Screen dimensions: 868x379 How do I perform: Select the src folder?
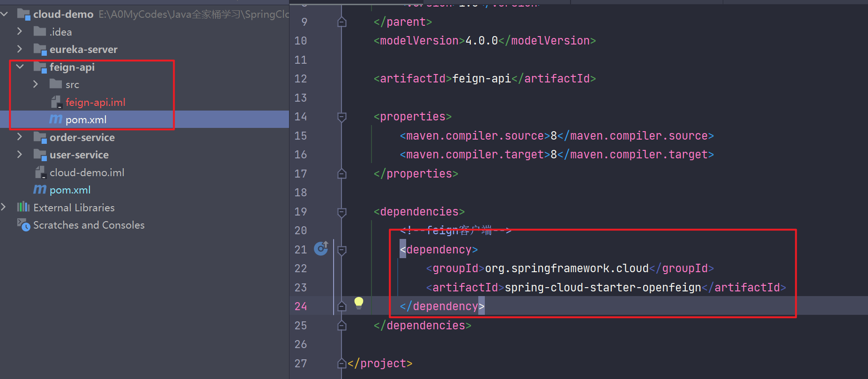144,84
